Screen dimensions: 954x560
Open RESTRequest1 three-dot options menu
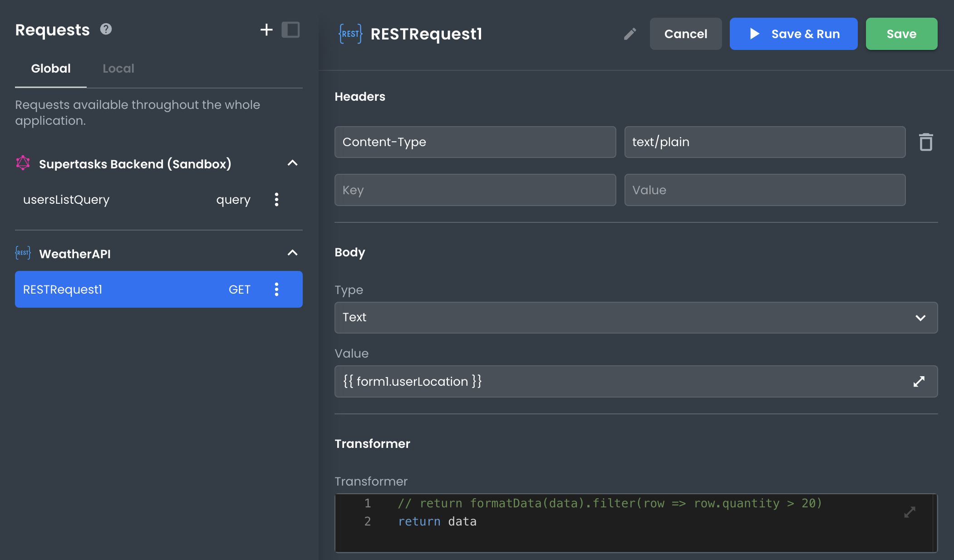pyautogui.click(x=276, y=290)
